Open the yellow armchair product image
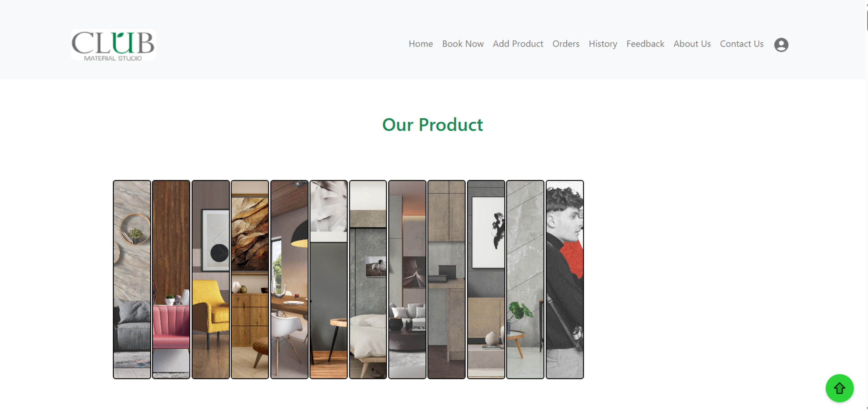This screenshot has width=868, height=411. (x=211, y=279)
